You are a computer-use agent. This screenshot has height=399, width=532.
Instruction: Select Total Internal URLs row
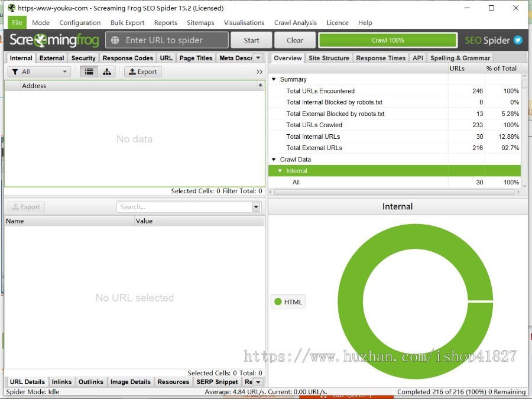tap(395, 137)
